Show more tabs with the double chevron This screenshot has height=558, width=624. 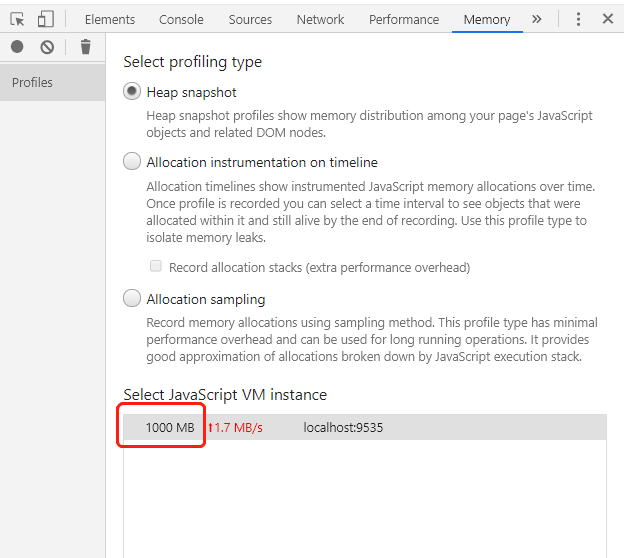click(x=536, y=19)
